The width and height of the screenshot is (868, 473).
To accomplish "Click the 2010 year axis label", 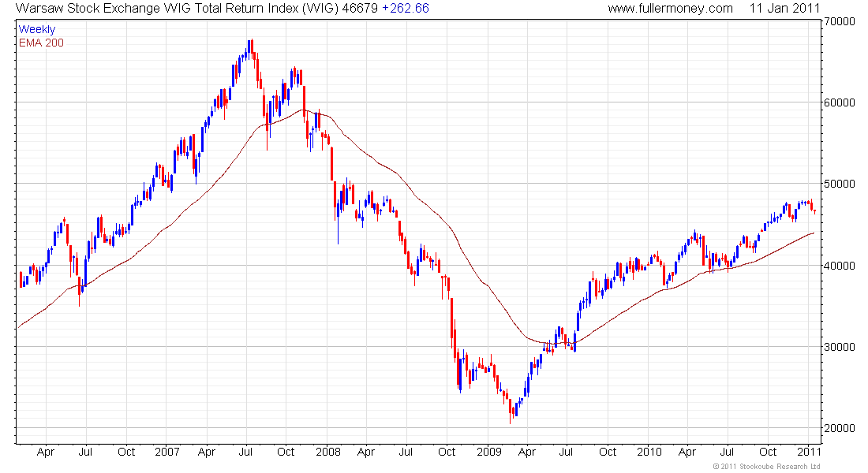I will [x=649, y=452].
